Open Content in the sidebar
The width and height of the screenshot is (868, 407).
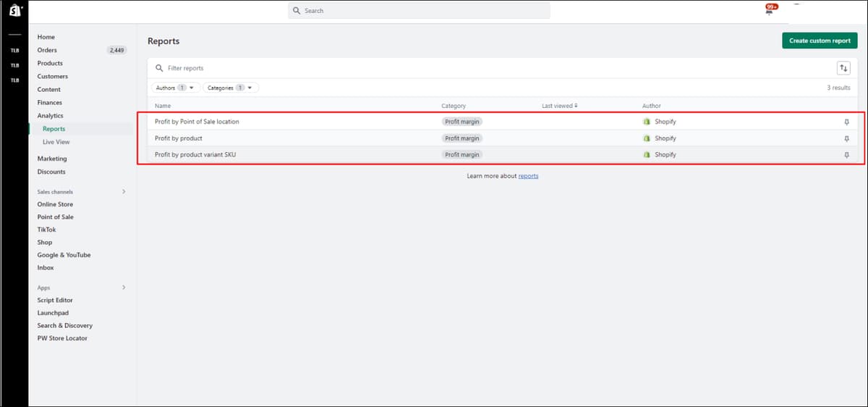tap(49, 89)
